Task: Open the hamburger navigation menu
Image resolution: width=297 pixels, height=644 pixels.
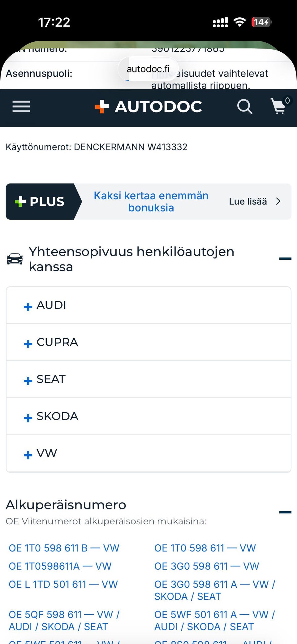Action: coord(21,107)
